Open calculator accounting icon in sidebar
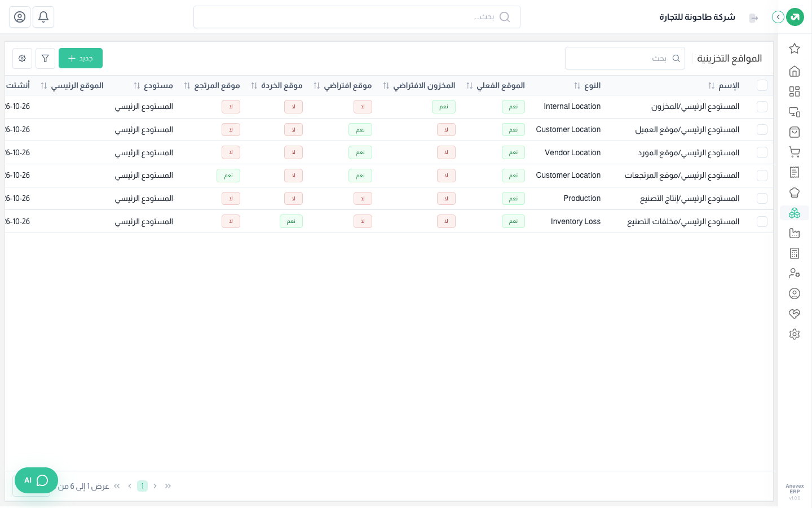 coord(795,253)
